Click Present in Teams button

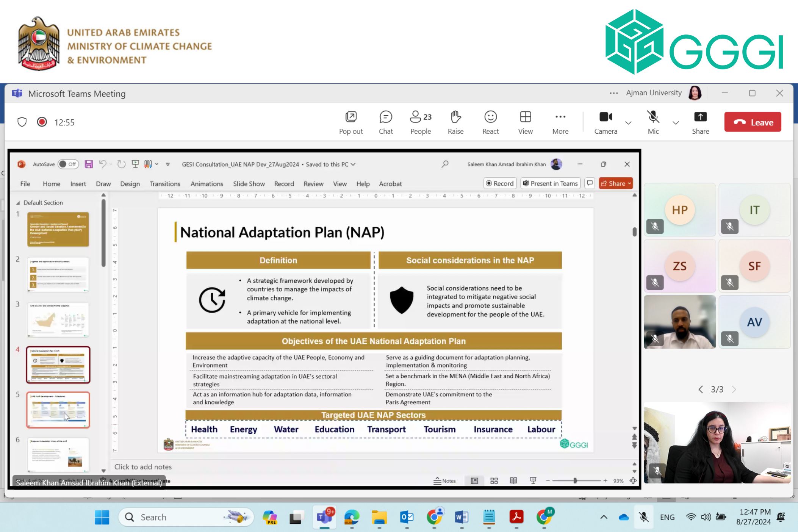coord(550,183)
